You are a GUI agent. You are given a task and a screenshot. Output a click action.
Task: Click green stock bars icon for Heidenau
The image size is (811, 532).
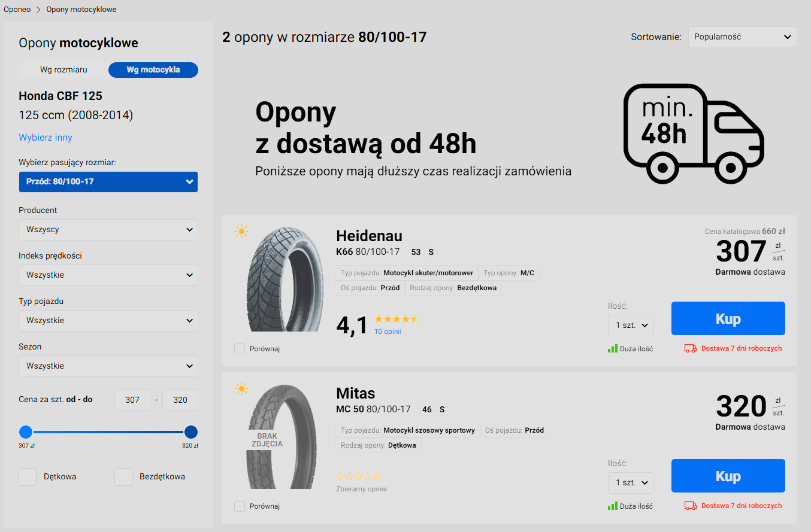coord(612,348)
